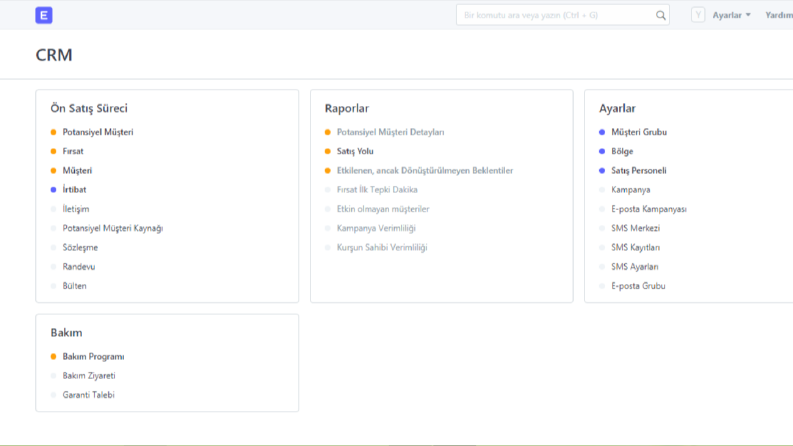793x446 pixels.
Task: Open E-posta Kampanyası link
Action: [x=649, y=209]
